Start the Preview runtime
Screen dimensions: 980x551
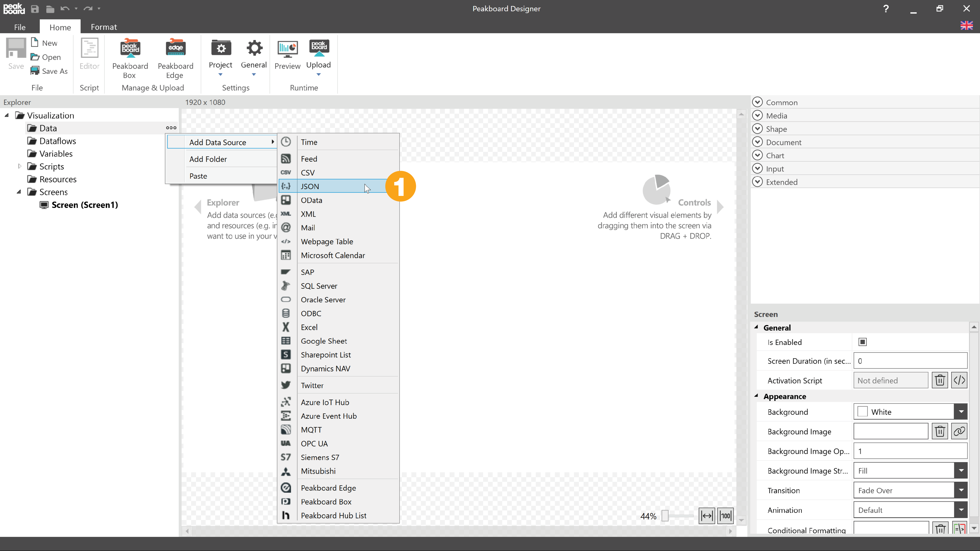pos(287,55)
